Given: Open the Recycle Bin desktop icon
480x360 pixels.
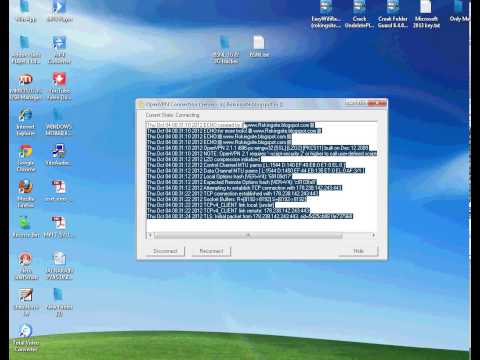Looking at the screenshot, I should coord(25,227).
